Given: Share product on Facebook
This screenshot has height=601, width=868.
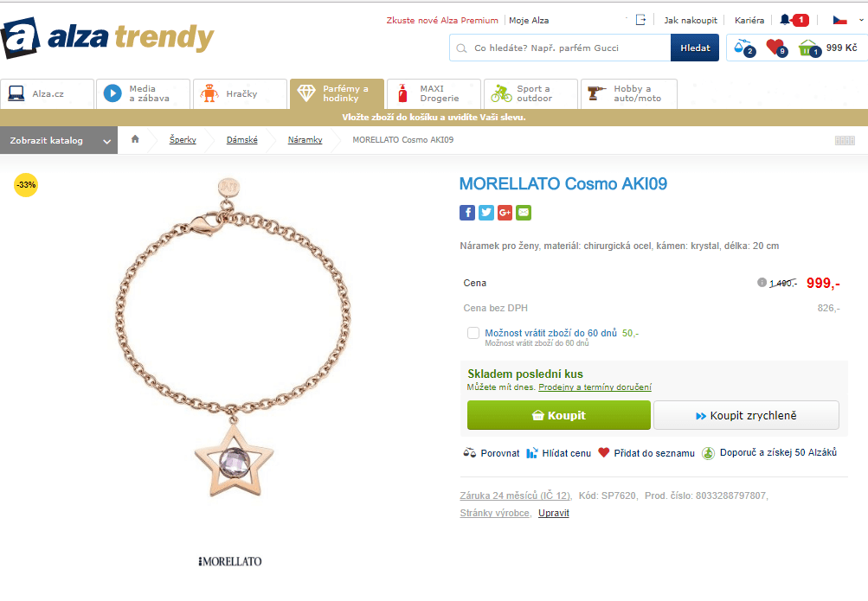Looking at the screenshot, I should tap(467, 213).
